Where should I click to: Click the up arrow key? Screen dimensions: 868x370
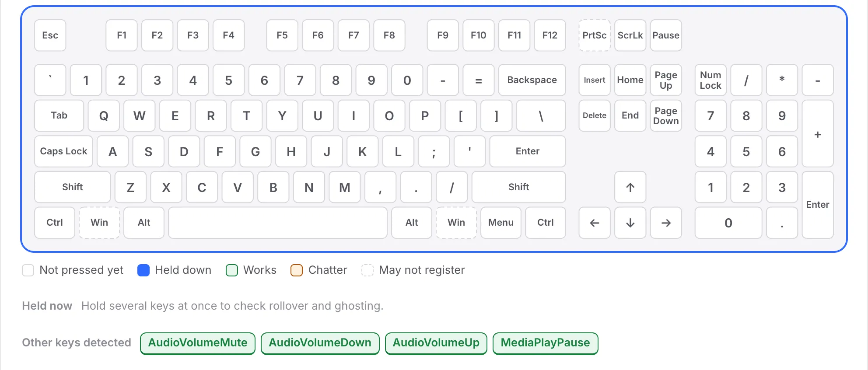coord(630,187)
